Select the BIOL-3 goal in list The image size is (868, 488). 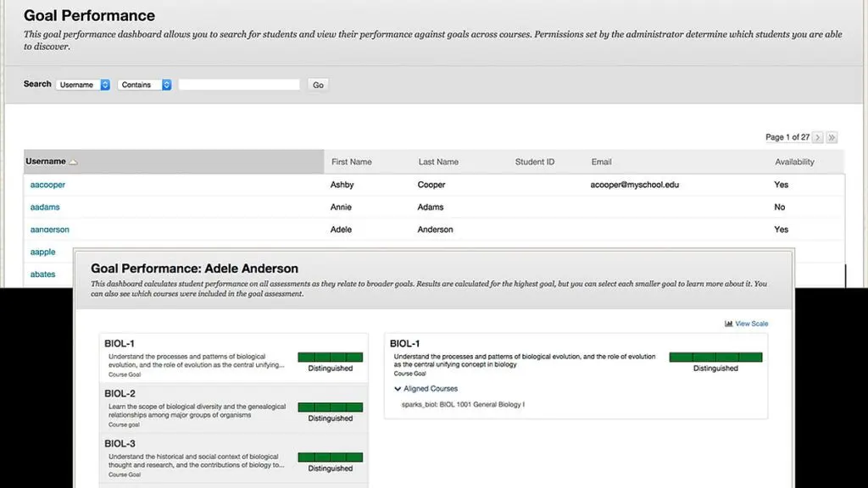(234, 458)
